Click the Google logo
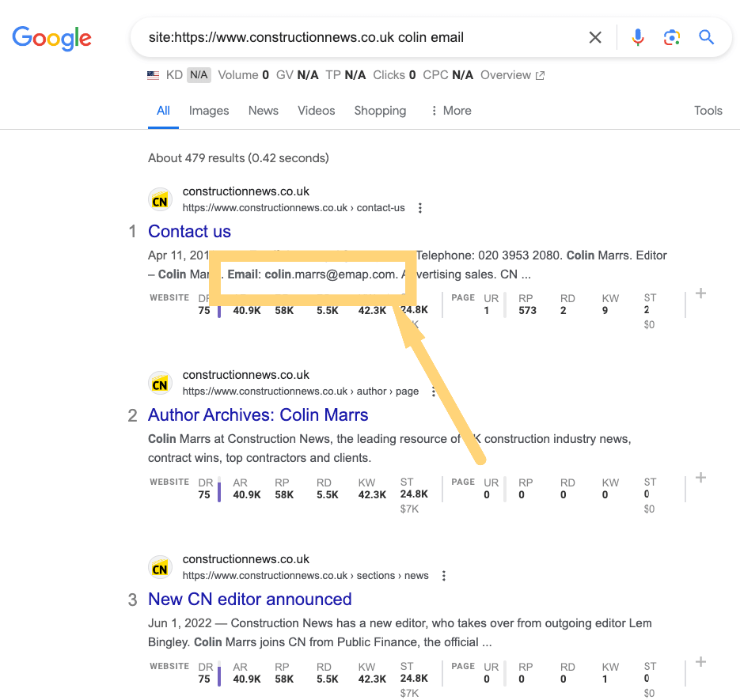 pos(51,37)
